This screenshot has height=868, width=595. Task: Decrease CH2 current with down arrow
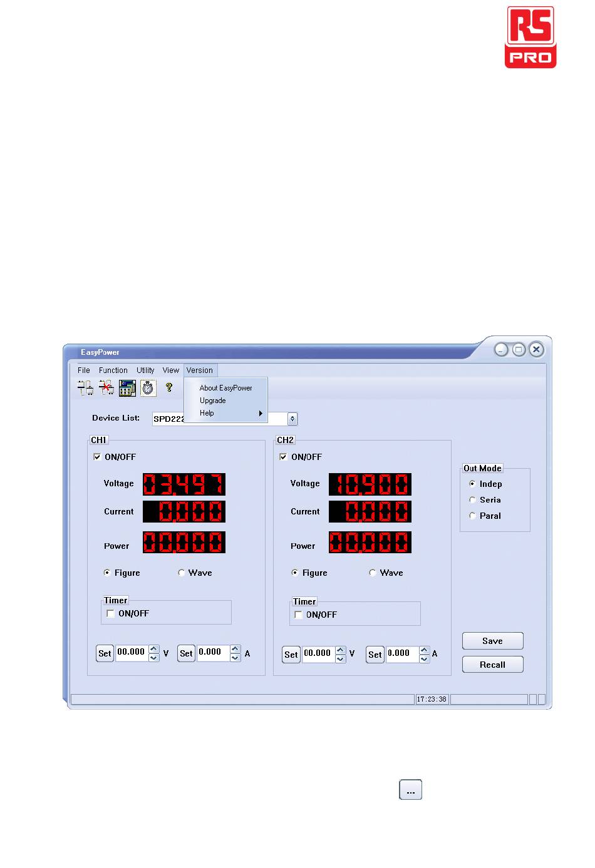point(424,659)
